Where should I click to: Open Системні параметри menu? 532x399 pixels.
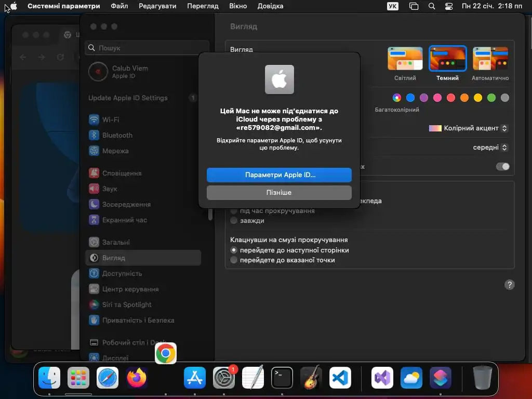[x=64, y=6]
